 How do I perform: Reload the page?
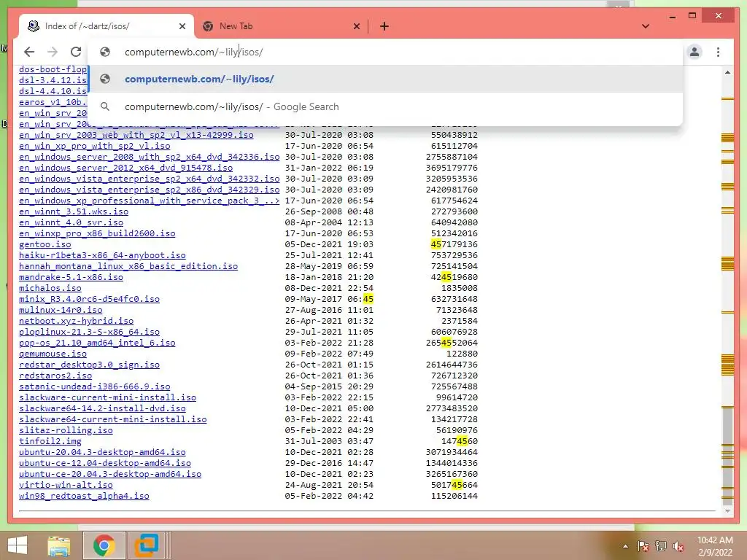[x=76, y=52]
